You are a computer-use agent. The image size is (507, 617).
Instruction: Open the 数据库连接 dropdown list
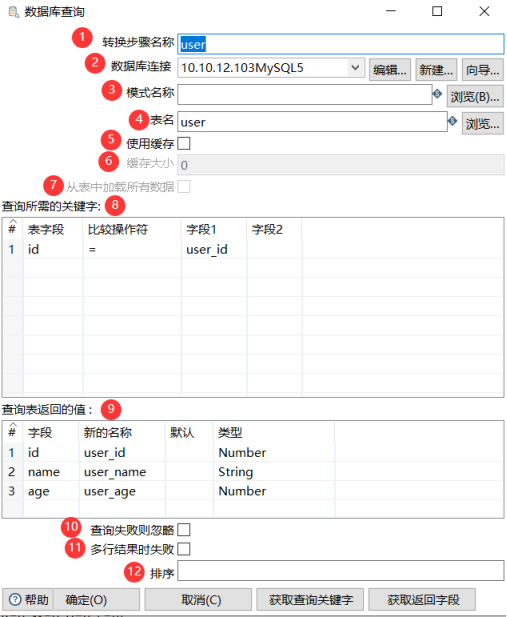355,68
